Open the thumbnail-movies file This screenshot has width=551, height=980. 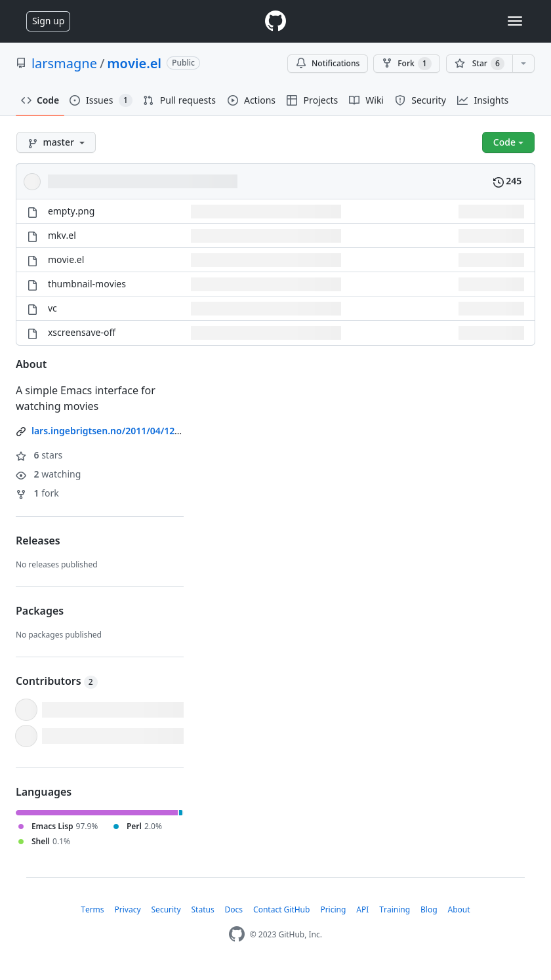(x=87, y=284)
